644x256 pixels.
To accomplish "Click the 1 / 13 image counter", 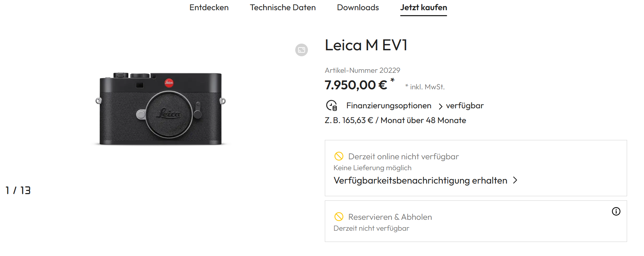I will pos(18,190).
